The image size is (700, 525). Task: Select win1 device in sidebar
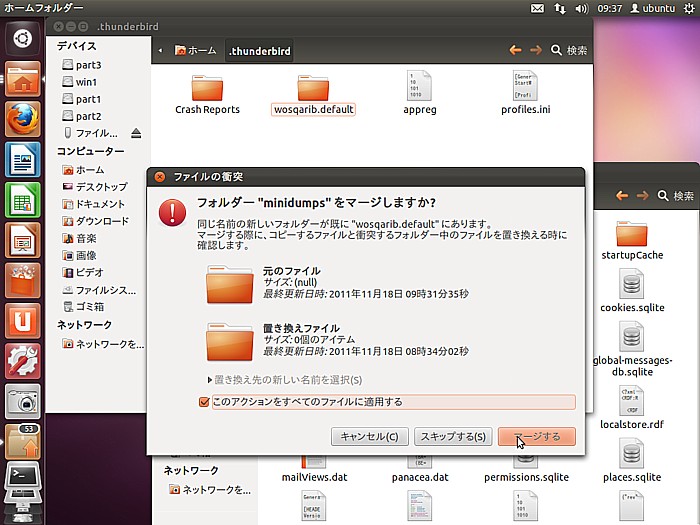click(x=79, y=82)
